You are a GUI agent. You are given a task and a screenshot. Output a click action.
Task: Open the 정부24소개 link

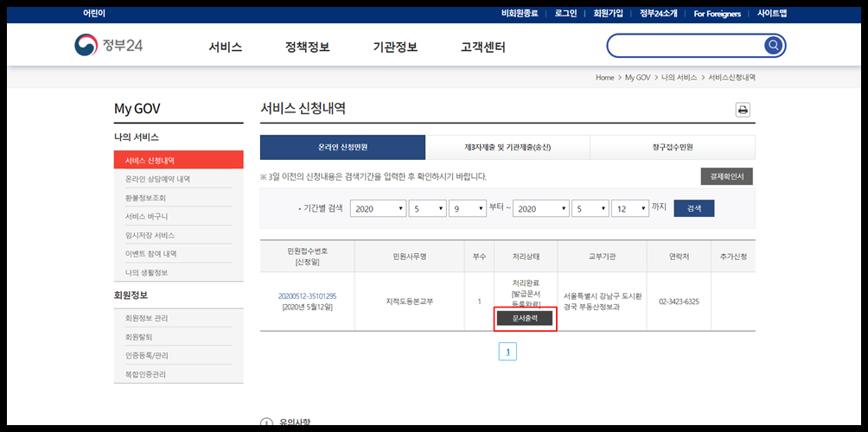tap(658, 13)
